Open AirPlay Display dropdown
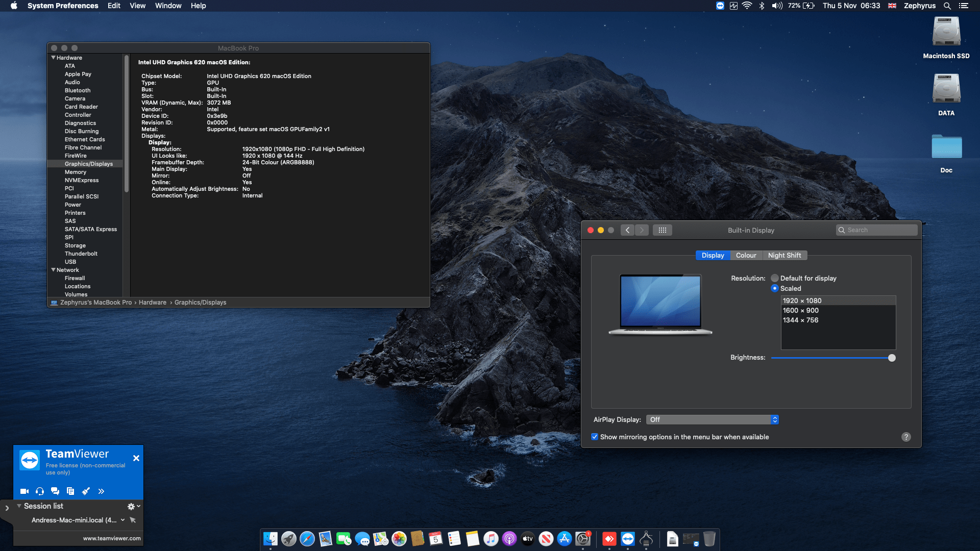 tap(712, 419)
